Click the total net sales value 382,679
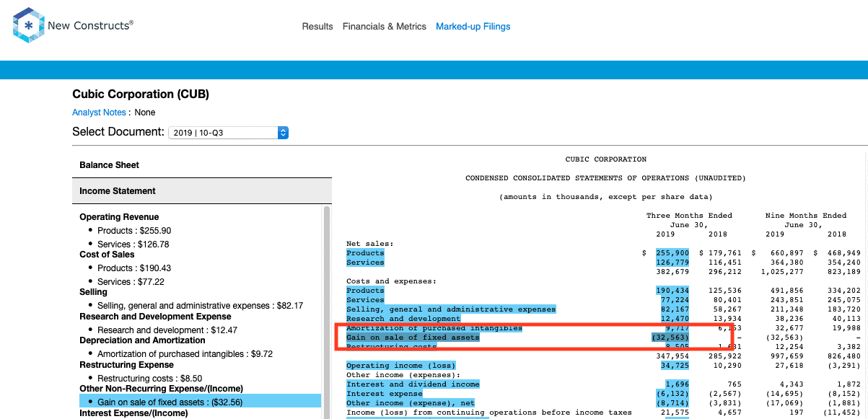 [672, 272]
